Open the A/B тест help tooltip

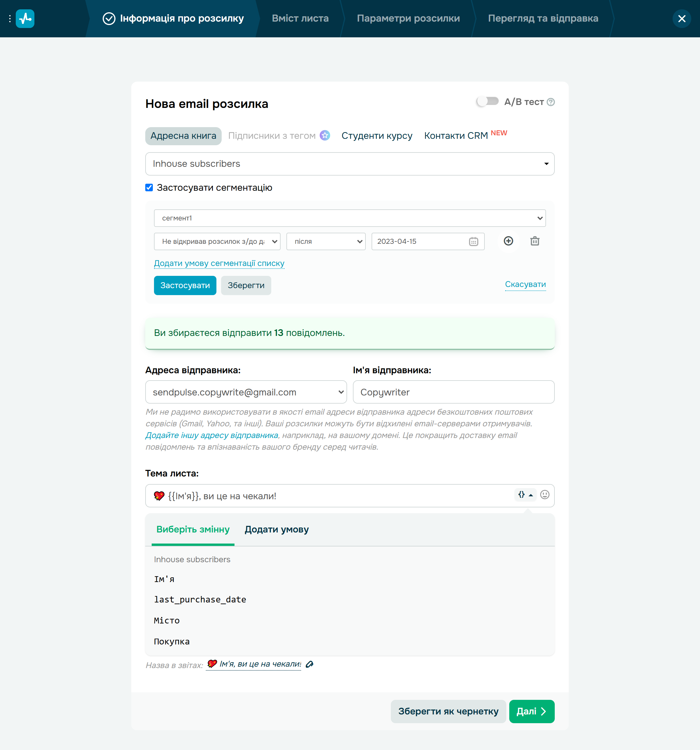pos(551,102)
